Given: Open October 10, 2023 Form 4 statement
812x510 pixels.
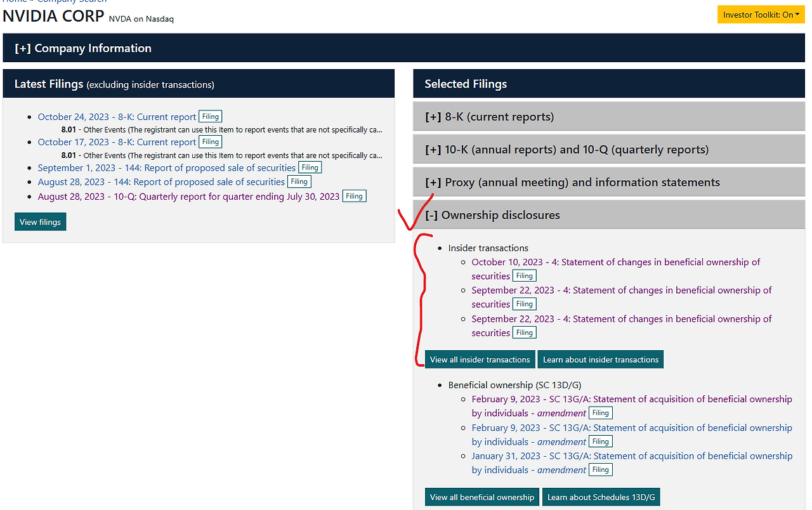Looking at the screenshot, I should pyautogui.click(x=616, y=269).
